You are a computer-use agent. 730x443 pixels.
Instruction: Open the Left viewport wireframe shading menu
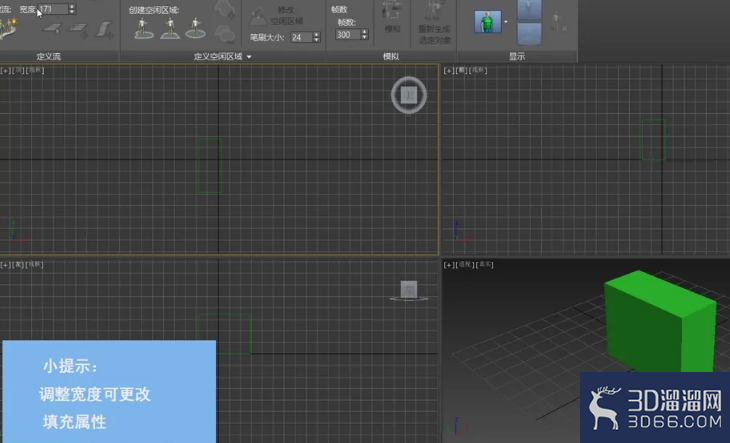coord(34,265)
